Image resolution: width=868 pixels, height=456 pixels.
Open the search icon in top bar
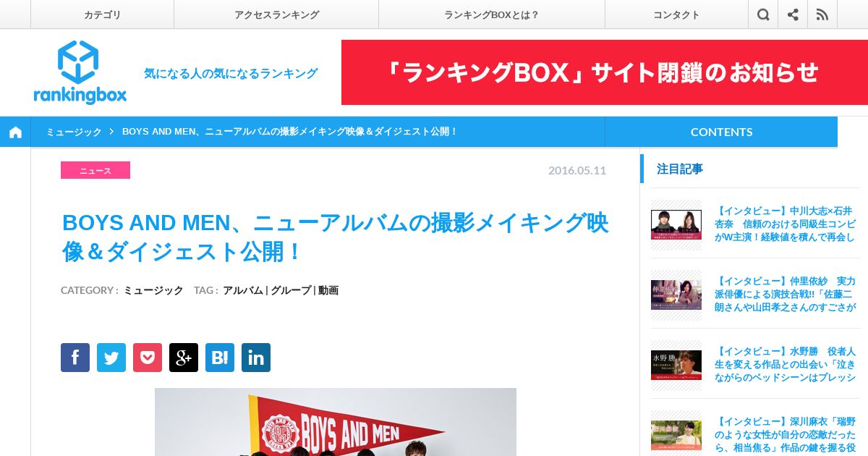pyautogui.click(x=763, y=14)
